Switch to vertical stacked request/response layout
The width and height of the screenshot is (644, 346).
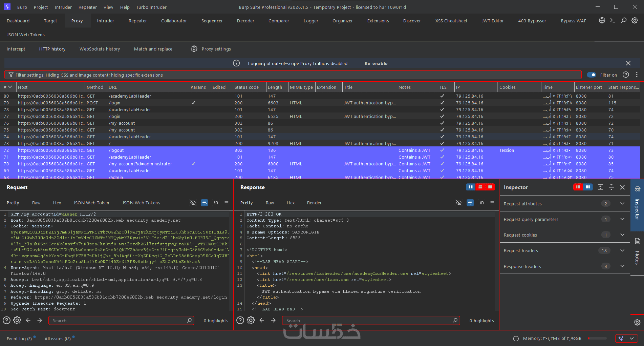(x=480, y=187)
